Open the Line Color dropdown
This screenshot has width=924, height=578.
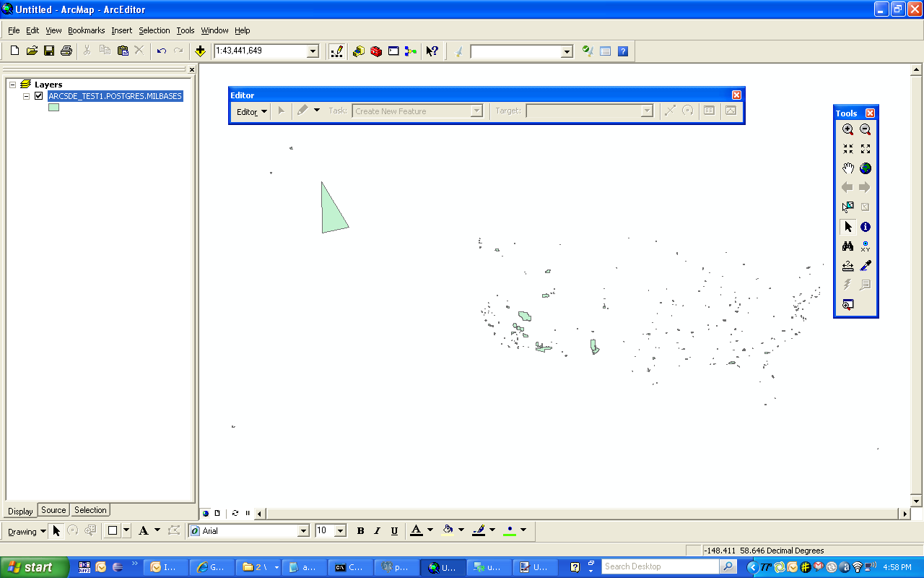click(492, 530)
